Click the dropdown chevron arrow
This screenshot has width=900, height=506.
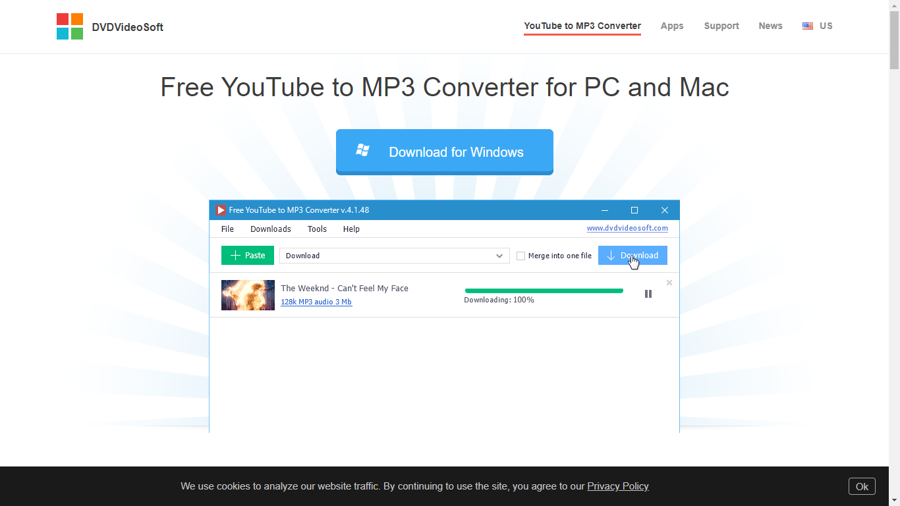tap(499, 256)
